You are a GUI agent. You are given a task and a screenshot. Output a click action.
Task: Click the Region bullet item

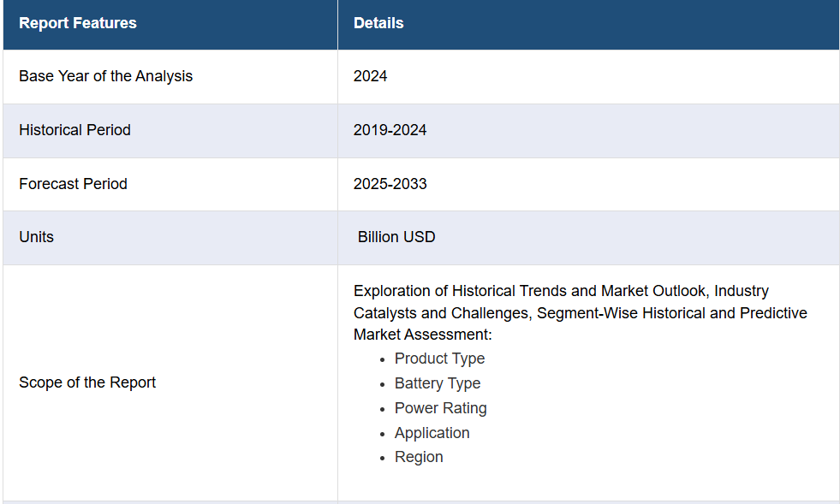pyautogui.click(x=419, y=457)
